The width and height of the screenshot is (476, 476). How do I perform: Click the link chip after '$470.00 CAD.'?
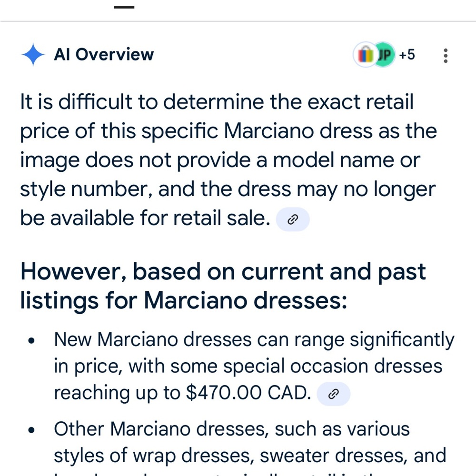[x=333, y=394]
